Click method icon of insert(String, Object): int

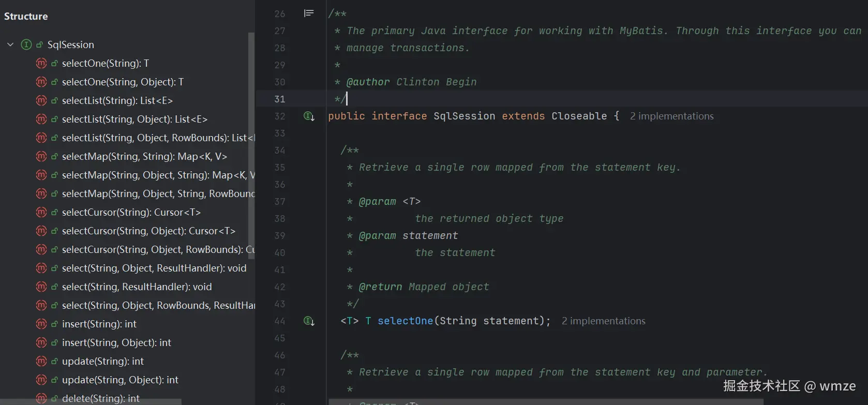click(41, 342)
